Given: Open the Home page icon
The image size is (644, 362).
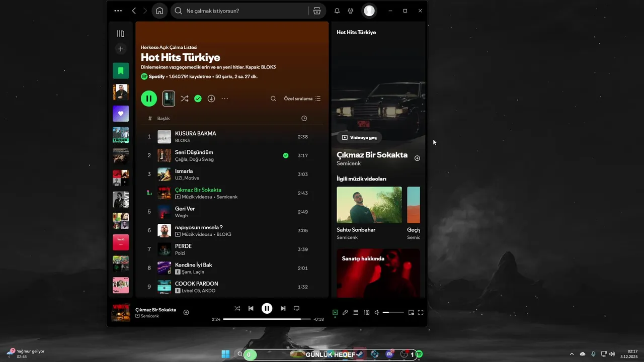Looking at the screenshot, I should (159, 11).
